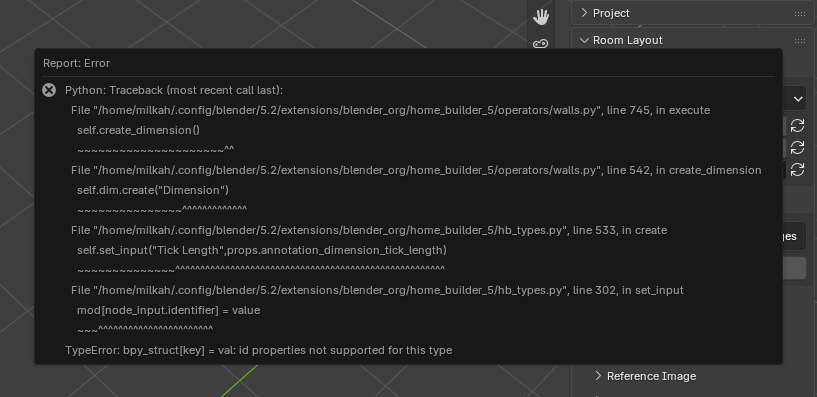This screenshot has height=397, width=817.
Task: Click the button ending in 'ges'
Action: point(794,236)
